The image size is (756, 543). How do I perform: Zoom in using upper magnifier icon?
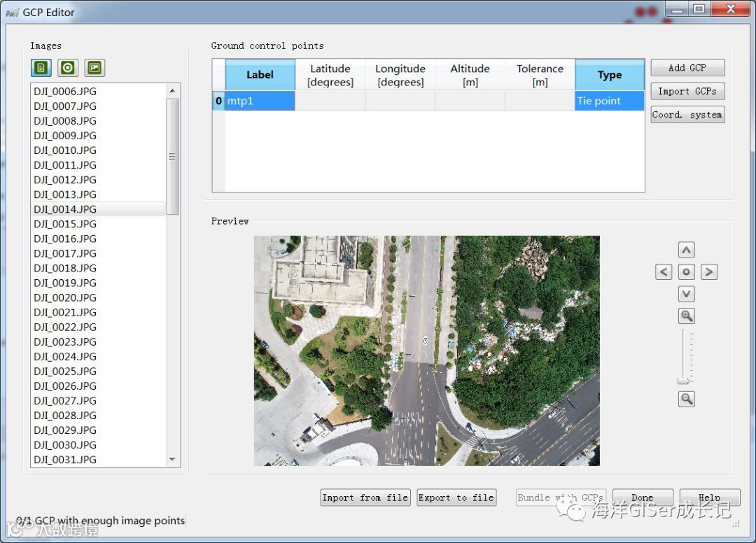(x=686, y=316)
